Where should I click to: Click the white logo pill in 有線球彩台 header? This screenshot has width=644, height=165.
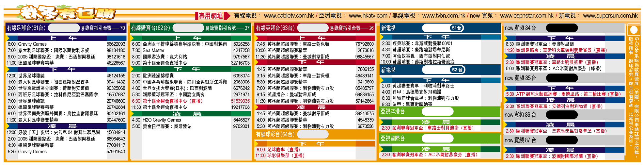(x=313, y=134)
